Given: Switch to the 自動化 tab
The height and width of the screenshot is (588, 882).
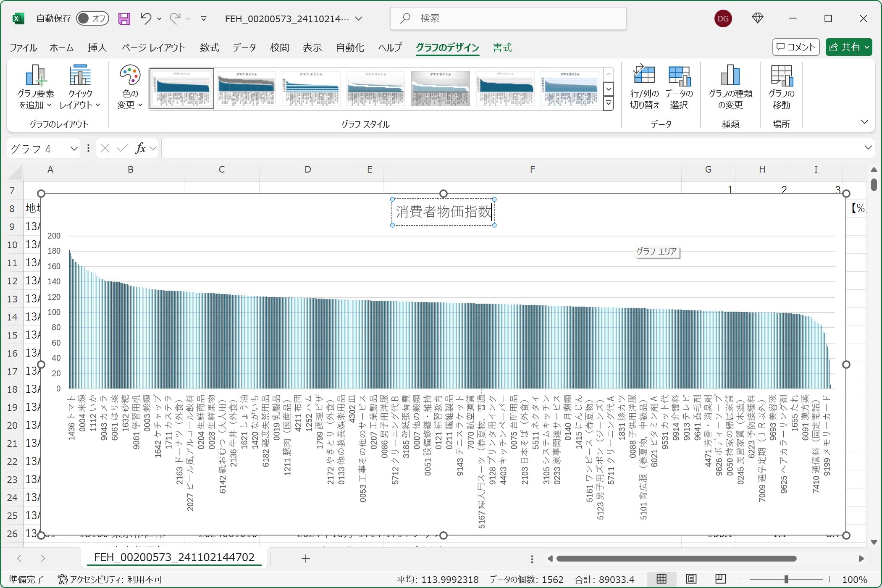Looking at the screenshot, I should [x=350, y=47].
